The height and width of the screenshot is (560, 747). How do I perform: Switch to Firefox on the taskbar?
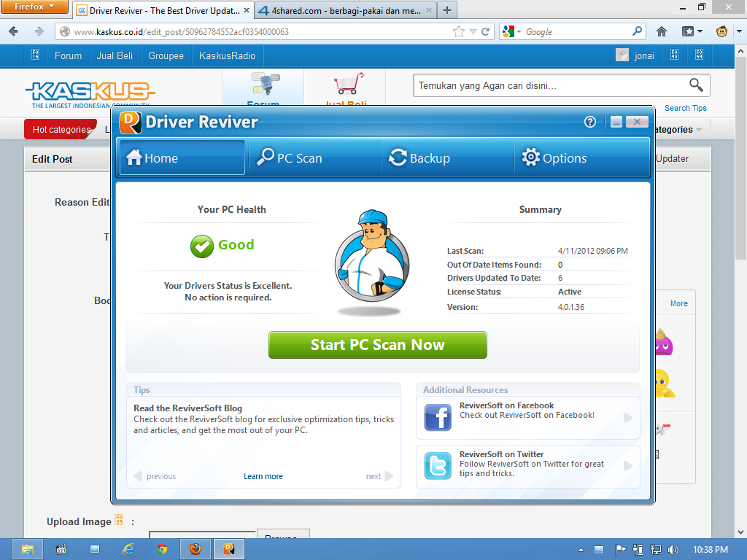pyautogui.click(x=196, y=550)
